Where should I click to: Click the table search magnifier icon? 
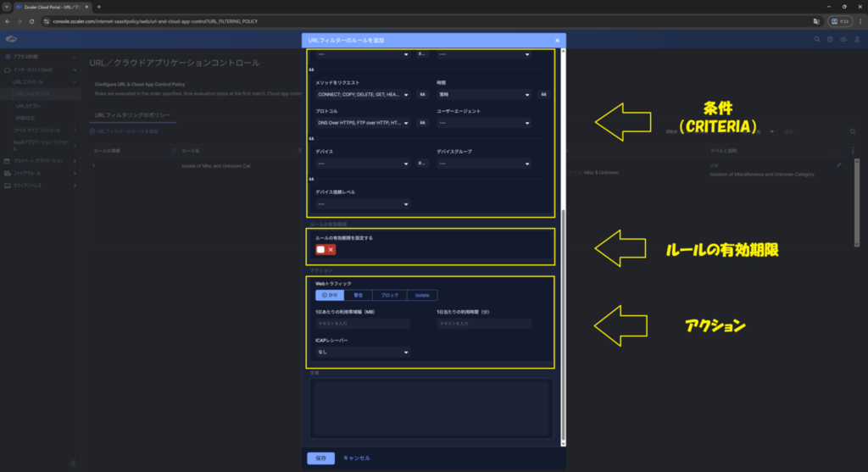point(853,131)
